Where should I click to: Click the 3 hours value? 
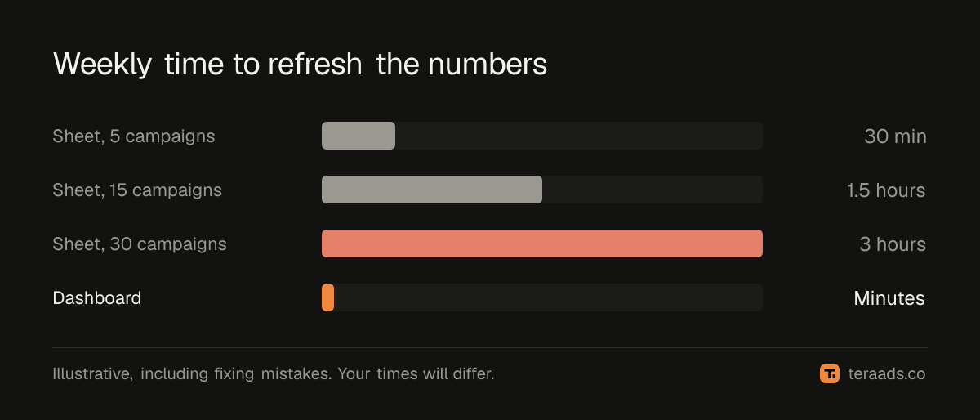[893, 244]
